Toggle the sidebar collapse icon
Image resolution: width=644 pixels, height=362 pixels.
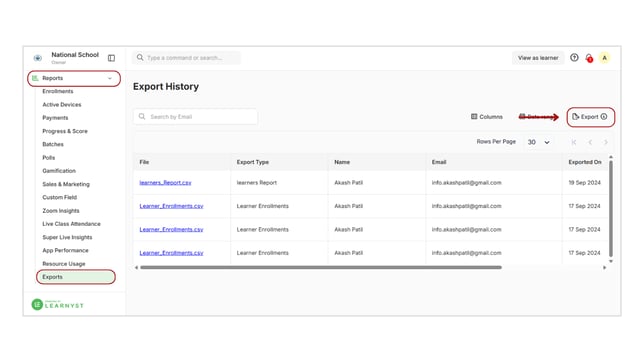click(x=111, y=58)
